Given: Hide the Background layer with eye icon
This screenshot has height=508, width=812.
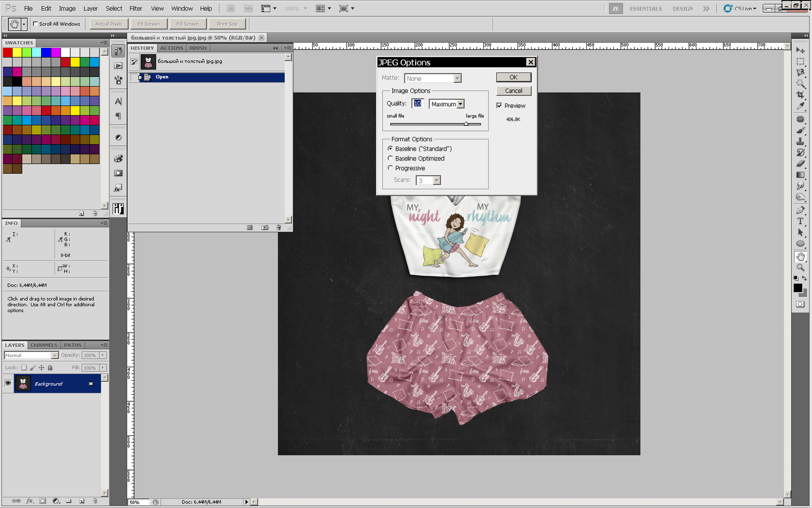Looking at the screenshot, I should 8,383.
